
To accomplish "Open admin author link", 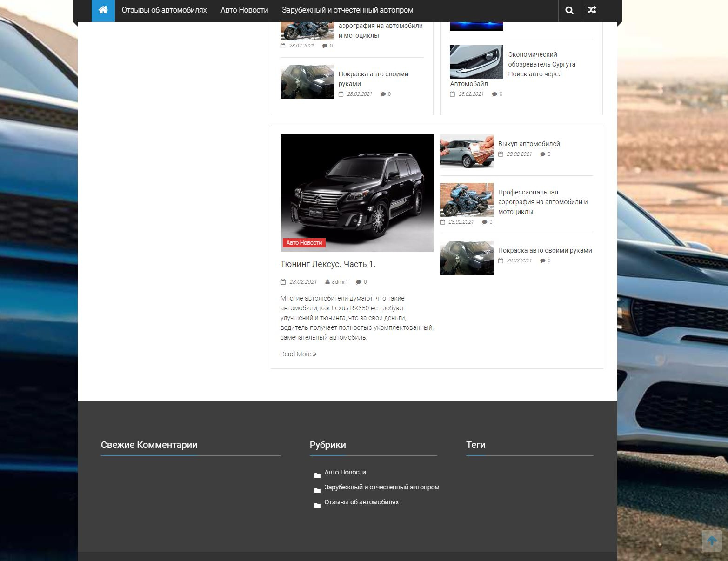I will (340, 282).
